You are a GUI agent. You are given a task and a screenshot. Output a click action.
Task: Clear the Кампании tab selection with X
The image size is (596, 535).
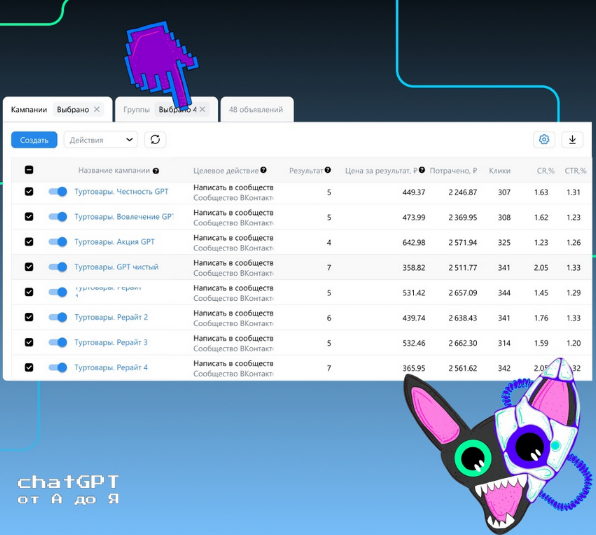tap(97, 109)
